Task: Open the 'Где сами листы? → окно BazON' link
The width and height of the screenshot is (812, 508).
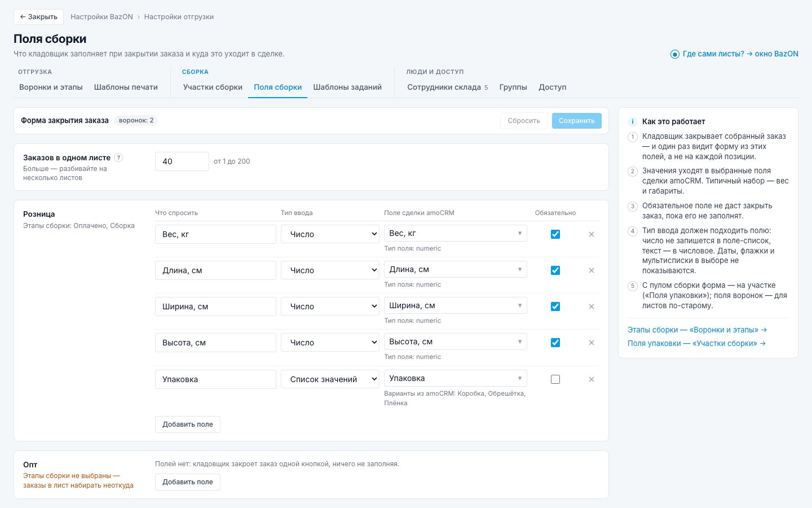Action: click(x=734, y=54)
